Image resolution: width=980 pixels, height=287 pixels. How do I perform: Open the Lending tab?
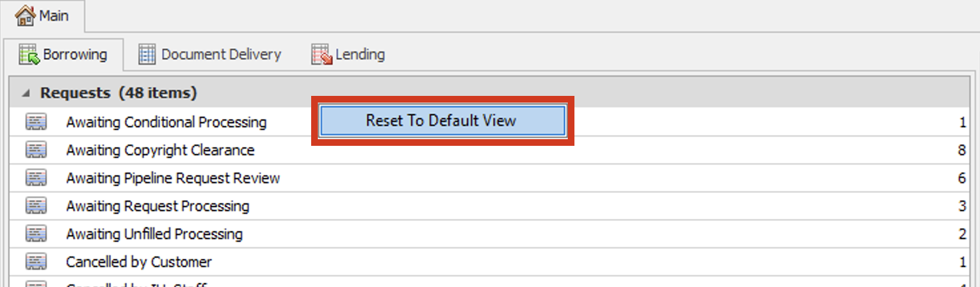click(360, 55)
